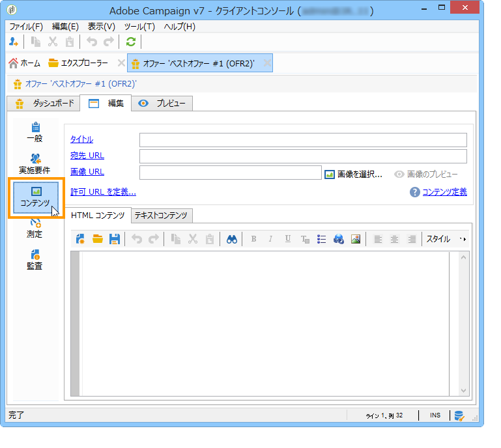Viewport: 501px width, 448px height.
Task: Center align text in HTML editor
Action: [x=395, y=239]
